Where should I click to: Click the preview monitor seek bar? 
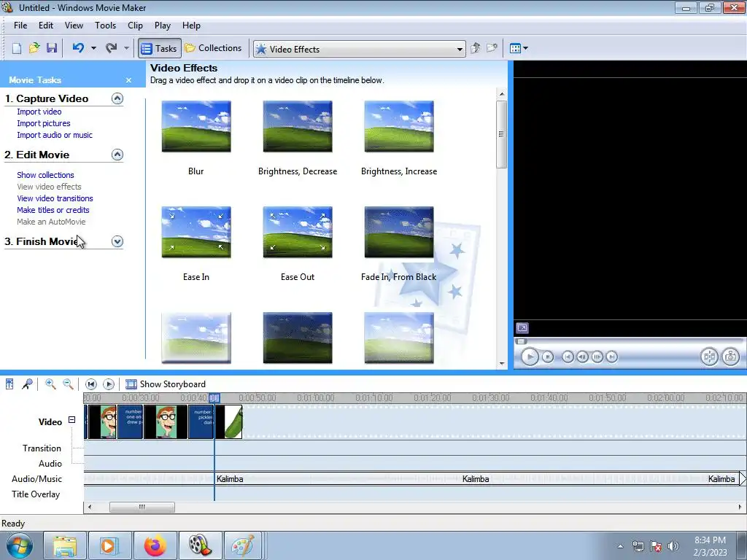629,341
